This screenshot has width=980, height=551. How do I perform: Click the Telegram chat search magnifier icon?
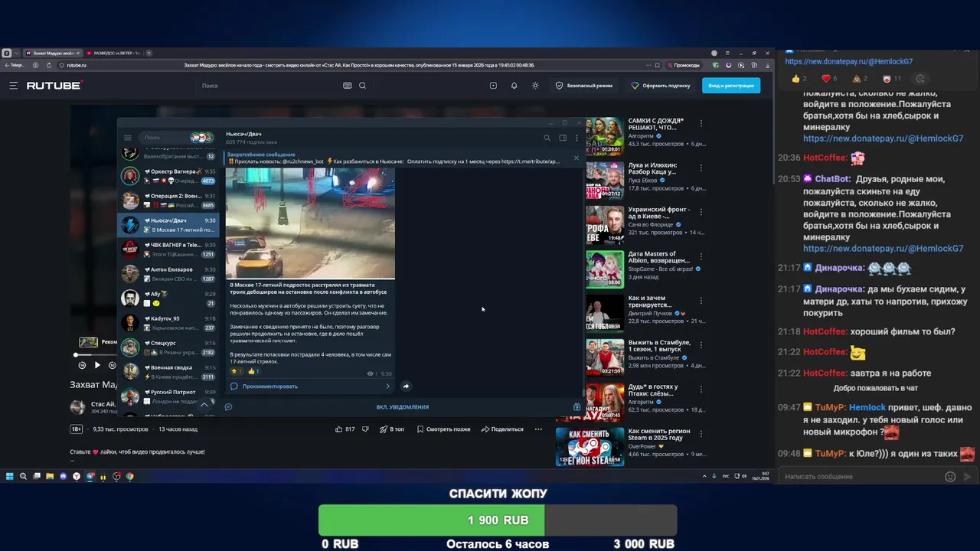click(547, 138)
